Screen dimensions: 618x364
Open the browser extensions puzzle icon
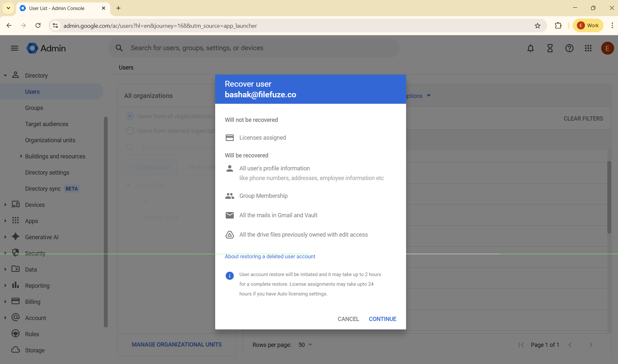[x=558, y=26]
